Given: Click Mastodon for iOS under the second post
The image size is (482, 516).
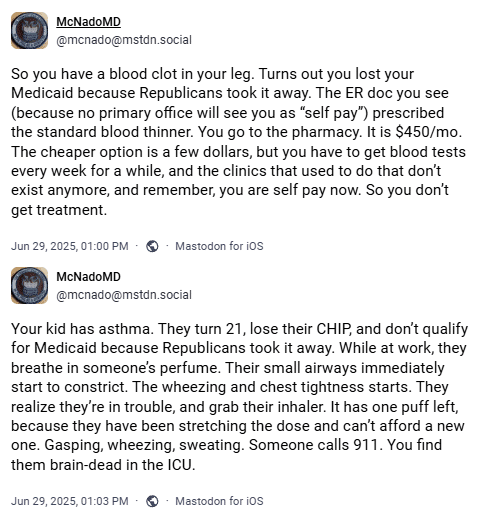Looking at the screenshot, I should (x=219, y=501).
